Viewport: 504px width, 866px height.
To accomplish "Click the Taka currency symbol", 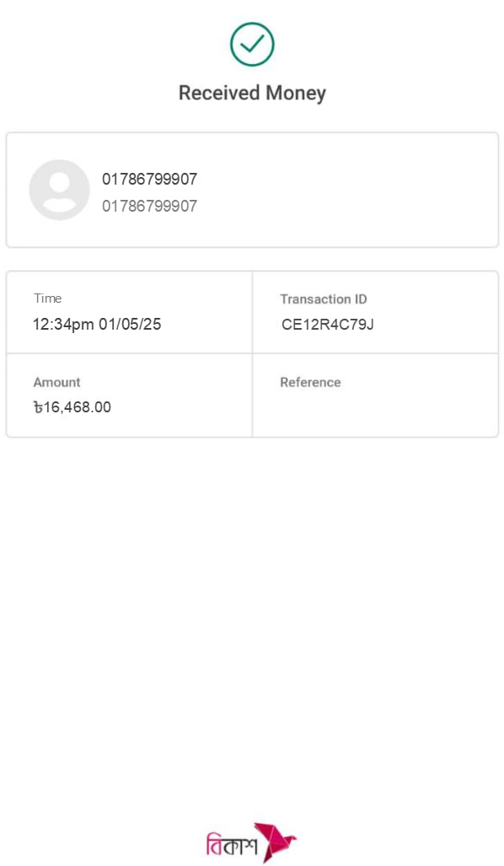I will pyautogui.click(x=38, y=407).
